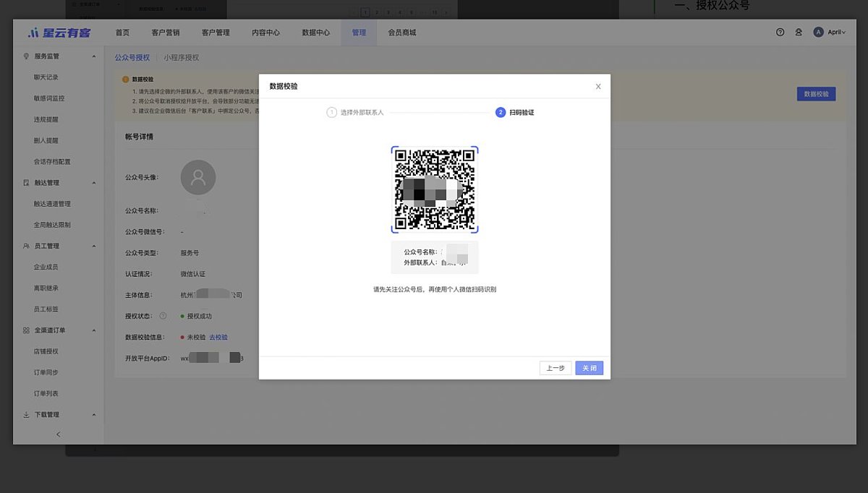Open the customer service headset icon

799,33
